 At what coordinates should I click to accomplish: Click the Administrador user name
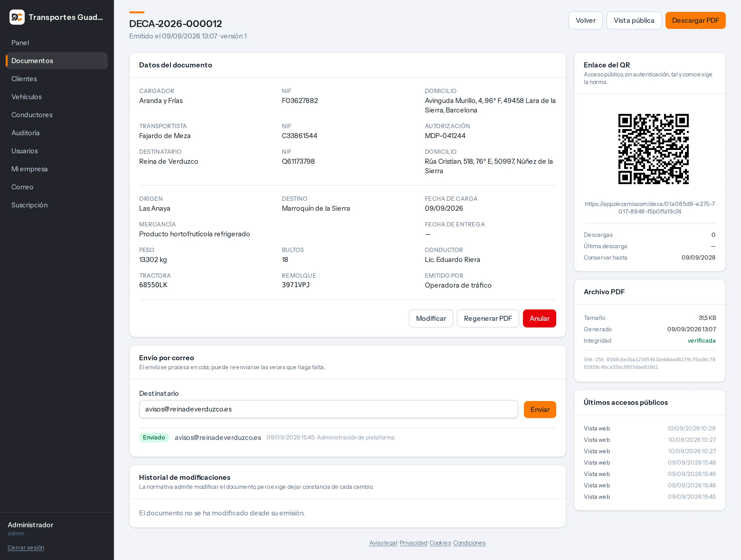[30, 525]
